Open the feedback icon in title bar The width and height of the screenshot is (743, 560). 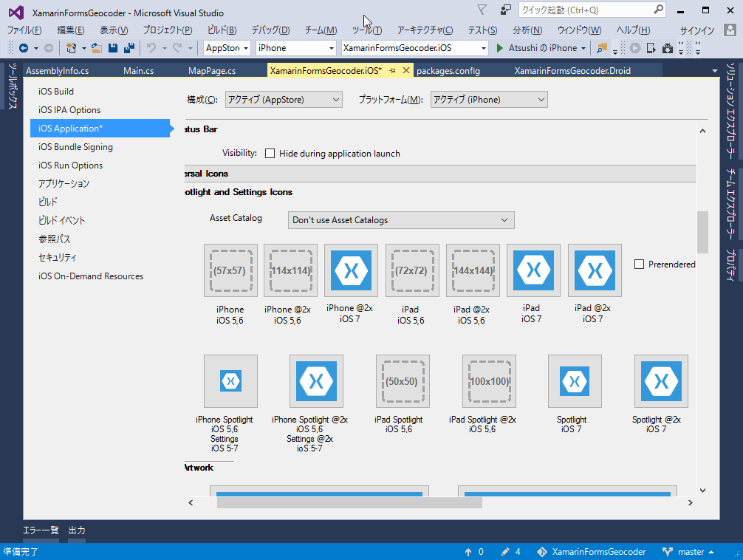506,10
